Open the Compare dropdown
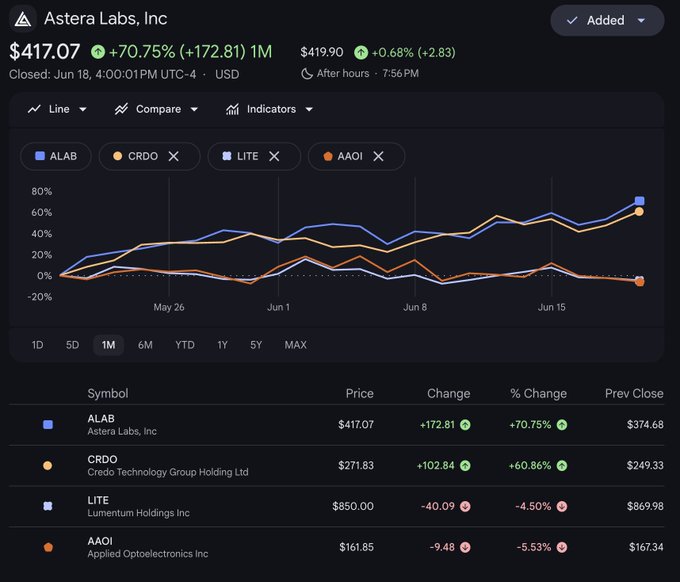This screenshot has height=582, width=680. [157, 109]
